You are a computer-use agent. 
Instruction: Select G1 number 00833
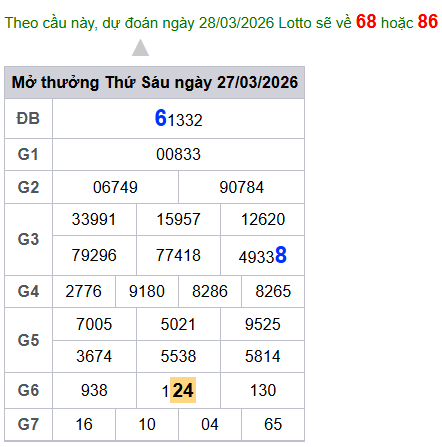click(x=178, y=154)
